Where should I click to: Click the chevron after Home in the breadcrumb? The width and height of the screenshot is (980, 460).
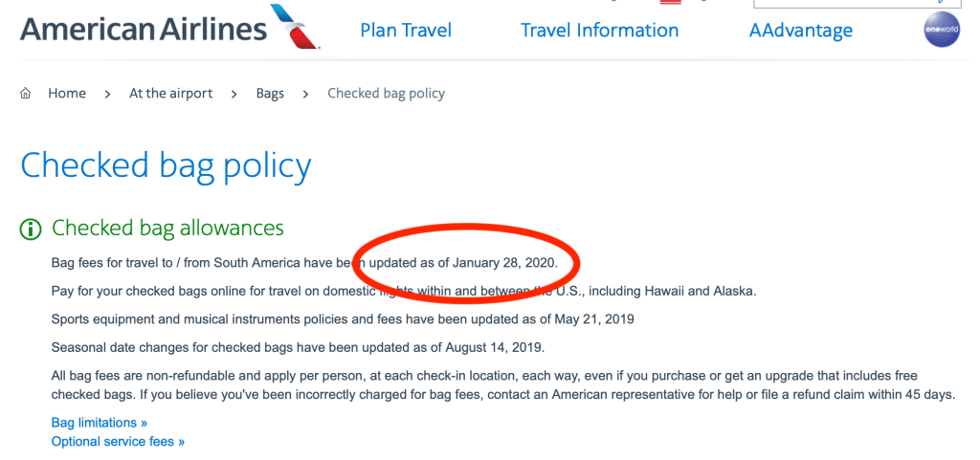pyautogui.click(x=107, y=94)
